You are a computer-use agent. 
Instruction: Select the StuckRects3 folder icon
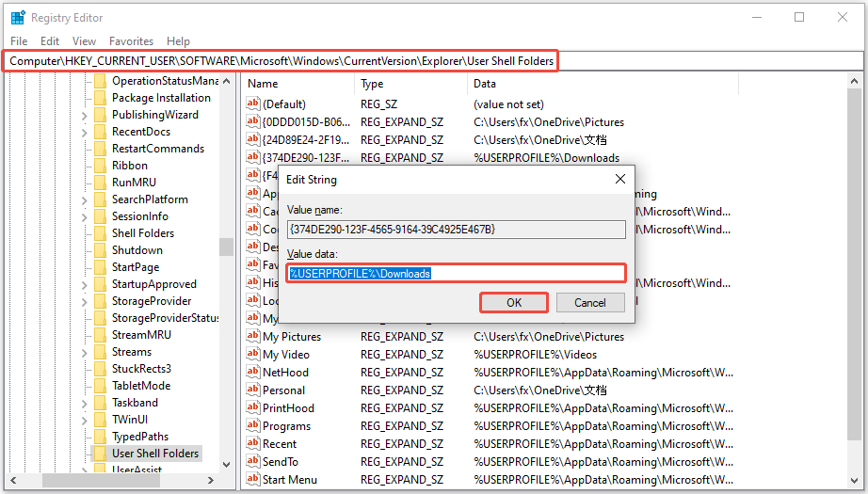pyautogui.click(x=100, y=369)
